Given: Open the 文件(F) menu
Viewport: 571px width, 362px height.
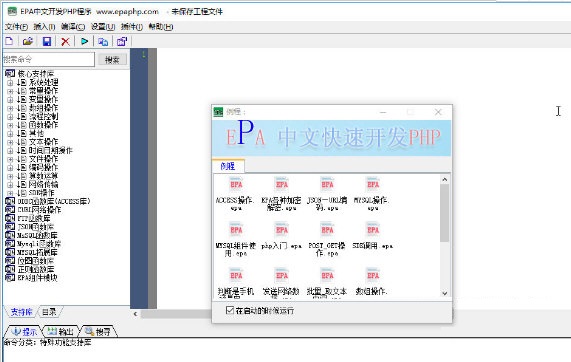Looking at the screenshot, I should (x=16, y=27).
